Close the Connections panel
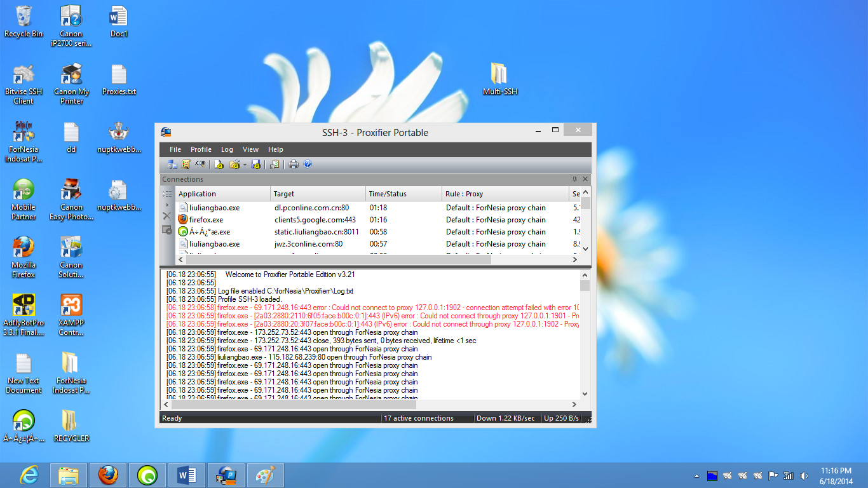Viewport: 868px width, 488px height. (x=585, y=179)
